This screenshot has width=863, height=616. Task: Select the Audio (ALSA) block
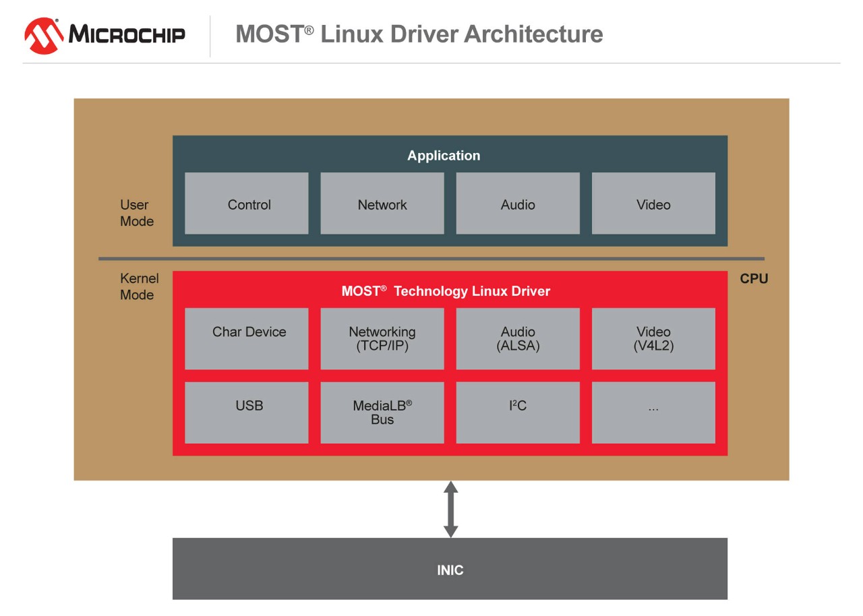pos(518,338)
